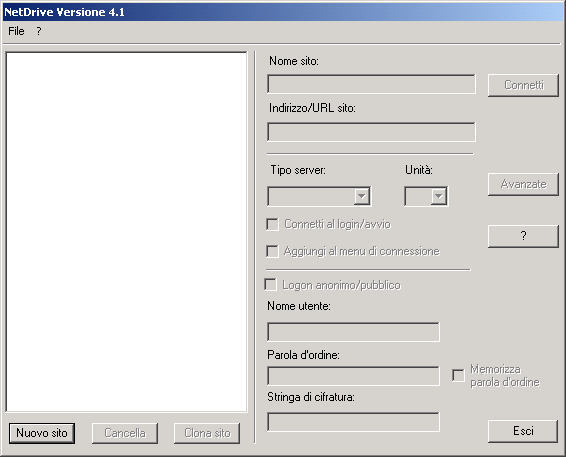Focus the Nome sito input field
This screenshot has width=566, height=457.
coord(371,84)
